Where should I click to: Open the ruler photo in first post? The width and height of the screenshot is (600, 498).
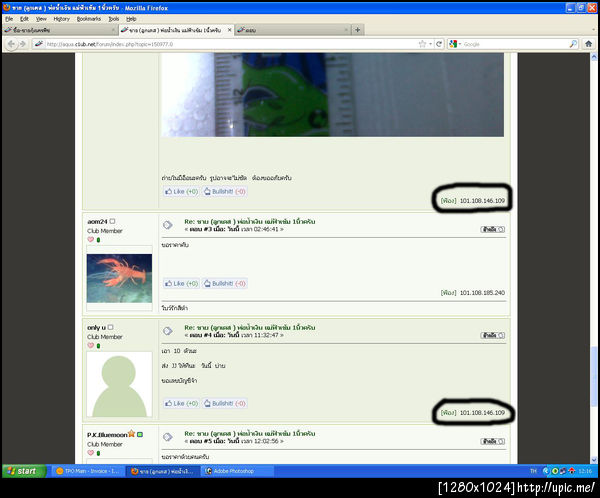(x=333, y=95)
